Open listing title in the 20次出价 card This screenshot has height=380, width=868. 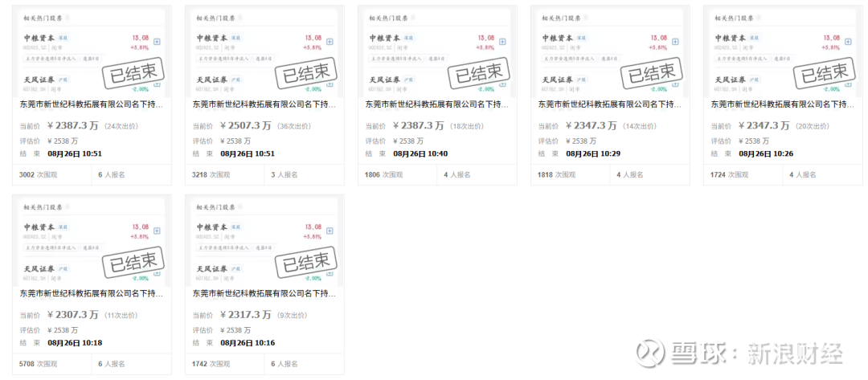click(783, 104)
